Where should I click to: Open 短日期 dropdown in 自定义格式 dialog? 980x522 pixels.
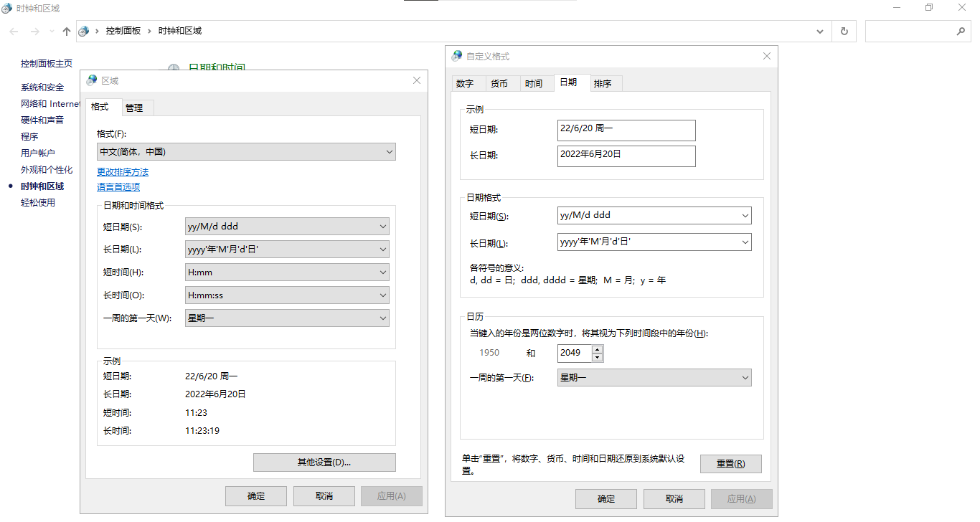click(x=654, y=215)
